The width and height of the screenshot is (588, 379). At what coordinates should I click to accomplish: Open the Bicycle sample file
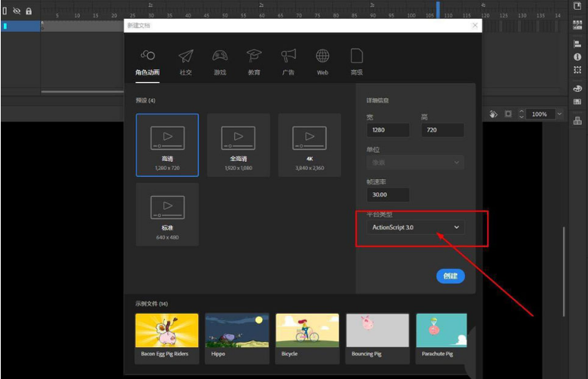pos(307,339)
